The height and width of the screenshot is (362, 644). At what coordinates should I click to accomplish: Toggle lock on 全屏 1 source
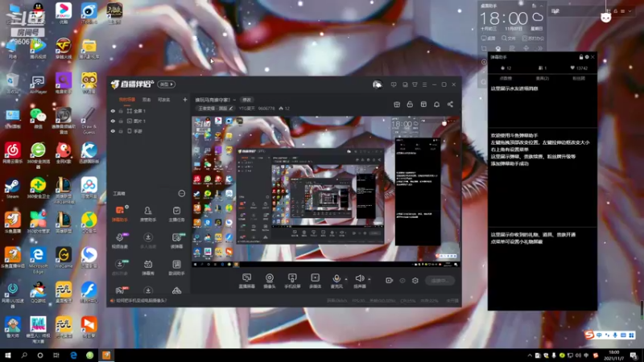[x=121, y=111]
